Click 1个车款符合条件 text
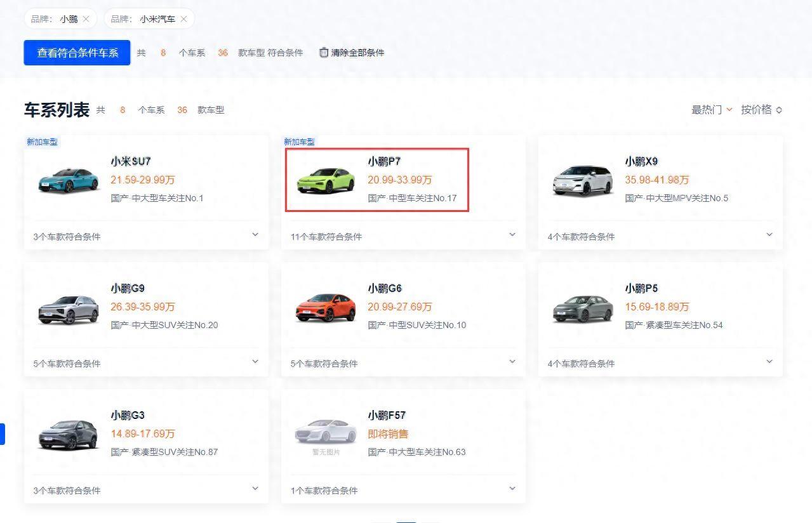The height and width of the screenshot is (523, 812). 324,491
